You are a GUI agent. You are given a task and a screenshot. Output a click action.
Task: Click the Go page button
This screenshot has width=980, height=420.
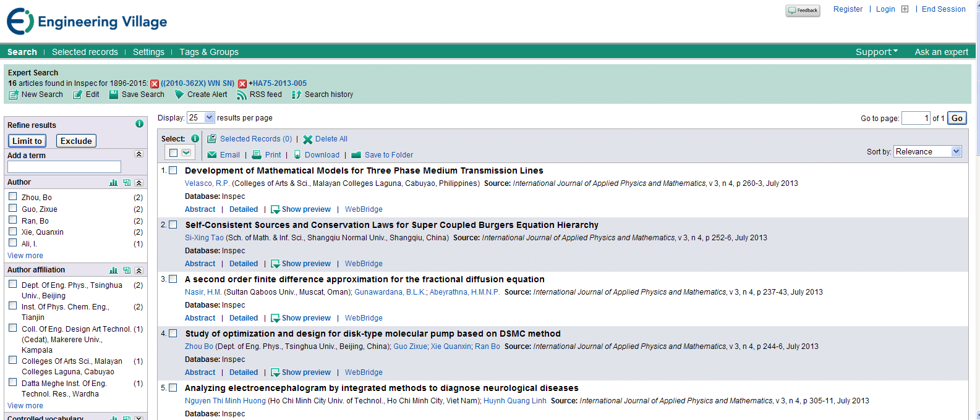957,118
